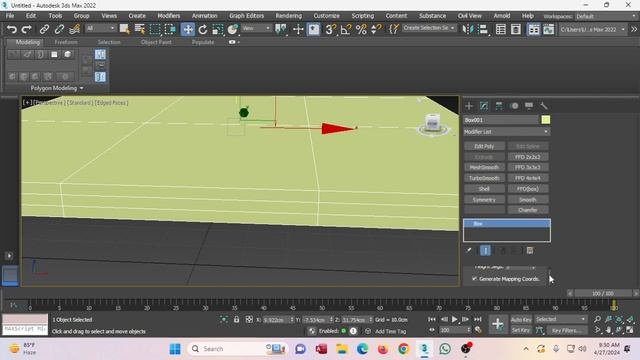This screenshot has width=640, height=360.
Task: Open the Motion command panel tab
Action: tap(514, 106)
